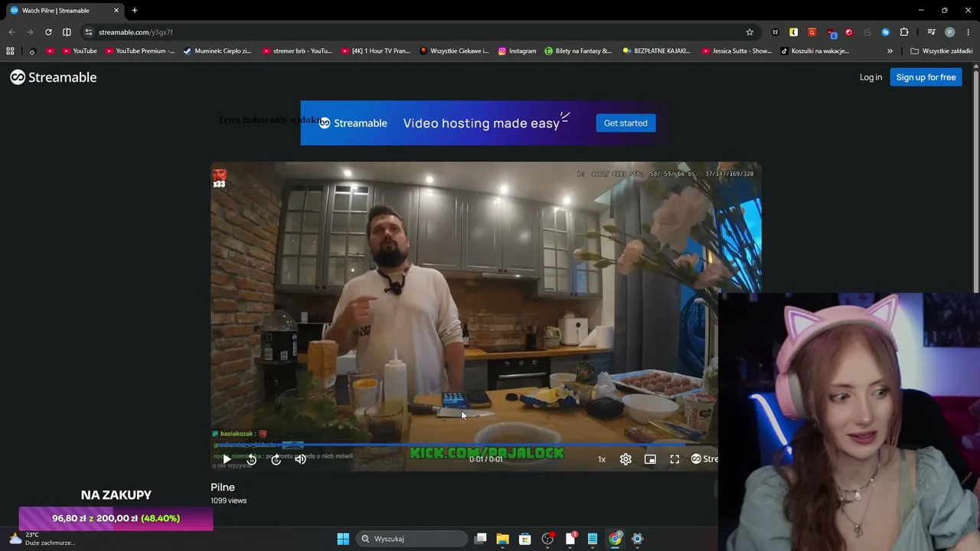The image size is (980, 551).
Task: Open Microsoft Store from the taskbar
Action: (x=524, y=539)
